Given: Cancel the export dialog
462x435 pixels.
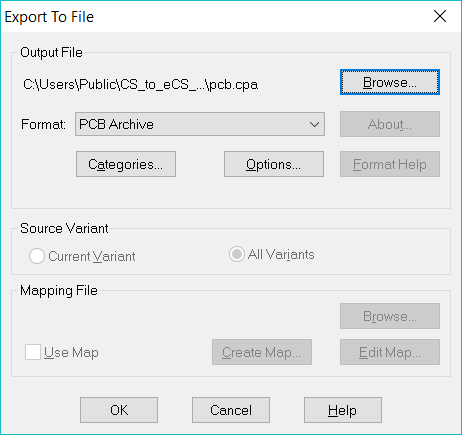Looking at the screenshot, I should tap(231, 410).
